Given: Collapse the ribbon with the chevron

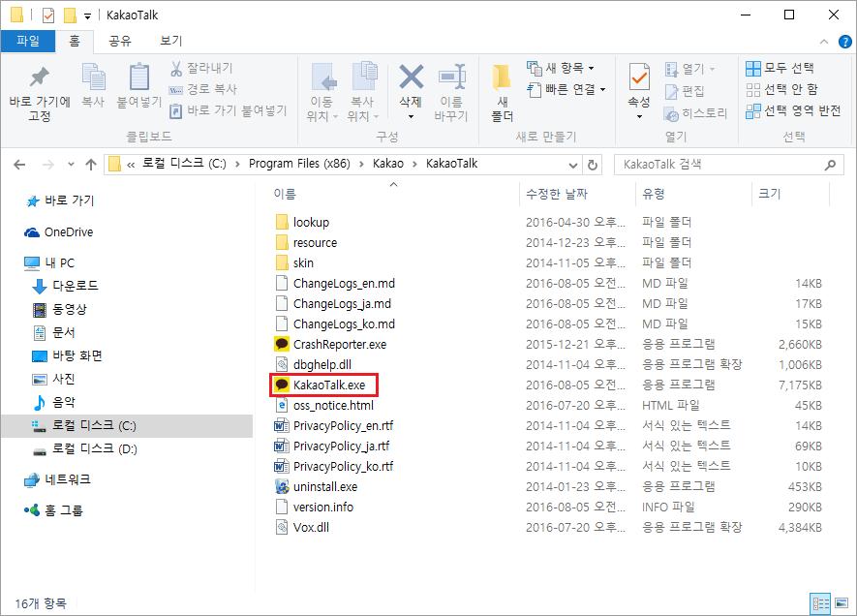Looking at the screenshot, I should [x=824, y=42].
